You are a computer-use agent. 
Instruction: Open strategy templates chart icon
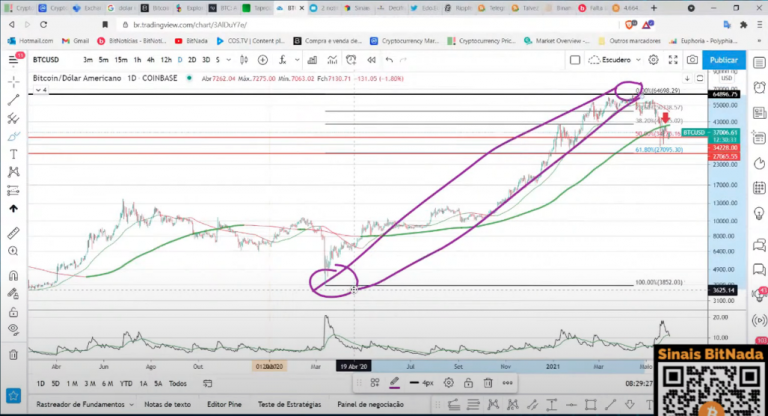point(332,60)
